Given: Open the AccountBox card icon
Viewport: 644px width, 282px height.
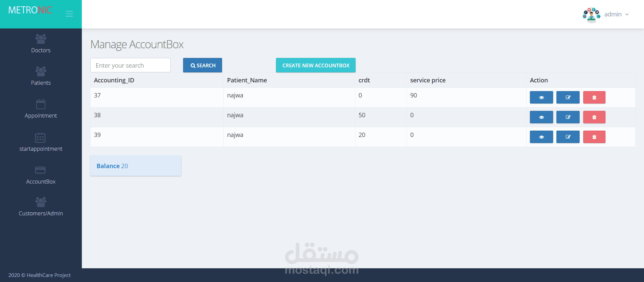Looking at the screenshot, I should coord(40,170).
